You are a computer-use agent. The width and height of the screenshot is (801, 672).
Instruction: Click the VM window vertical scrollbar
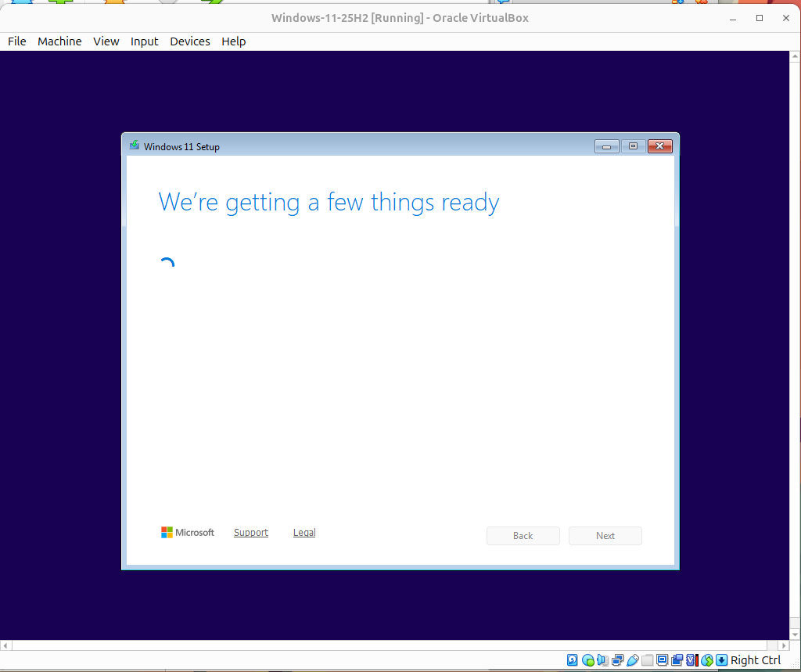[x=794, y=344]
